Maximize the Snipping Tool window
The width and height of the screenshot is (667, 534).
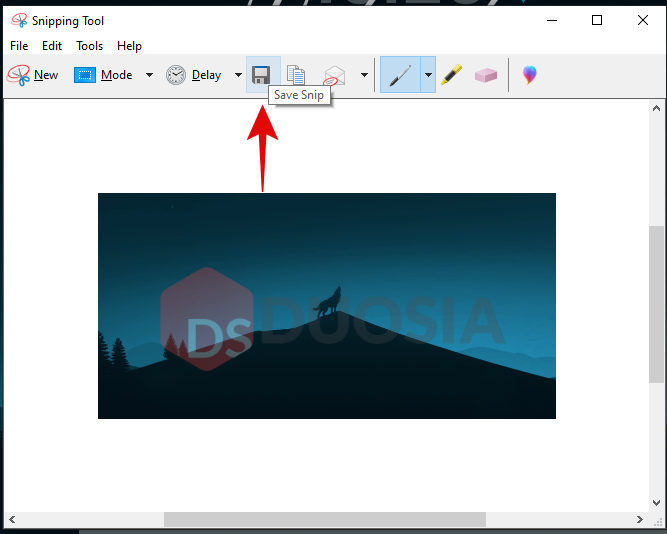pos(597,20)
